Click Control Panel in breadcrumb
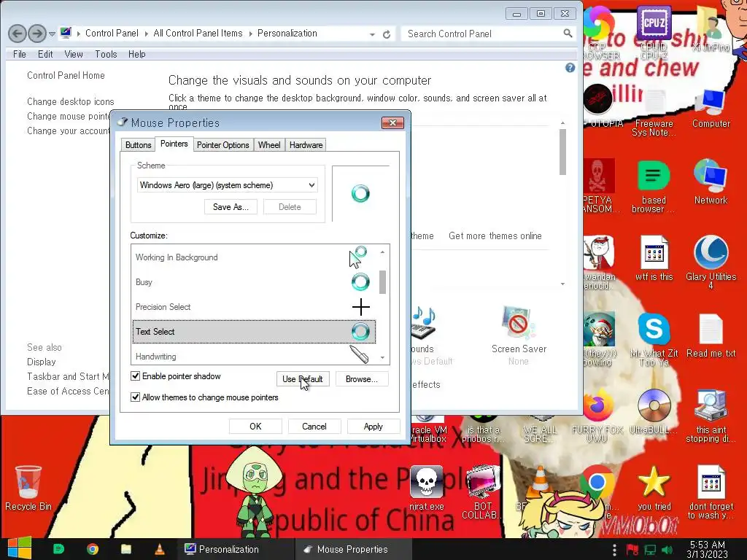The height and width of the screenshot is (560, 747). pyautogui.click(x=112, y=34)
